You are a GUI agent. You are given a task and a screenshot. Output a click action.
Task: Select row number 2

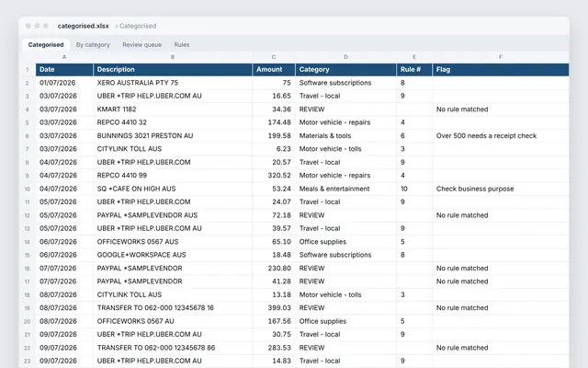click(27, 83)
